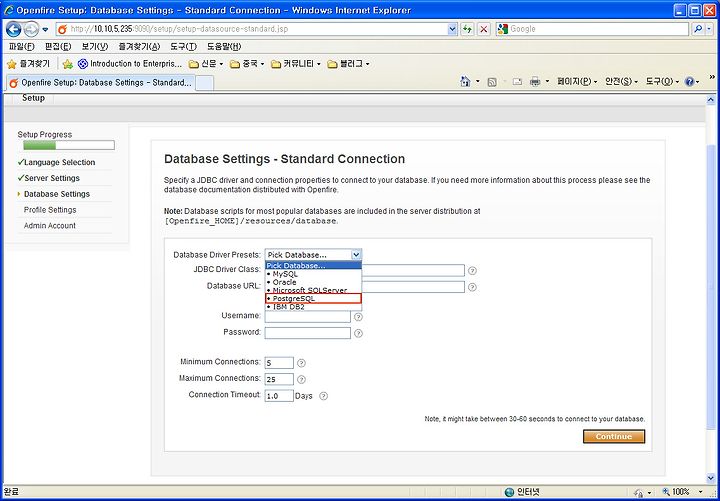This screenshot has height=501, width=720.
Task: Click help icon beside Maximum Connections
Action: tap(301, 379)
